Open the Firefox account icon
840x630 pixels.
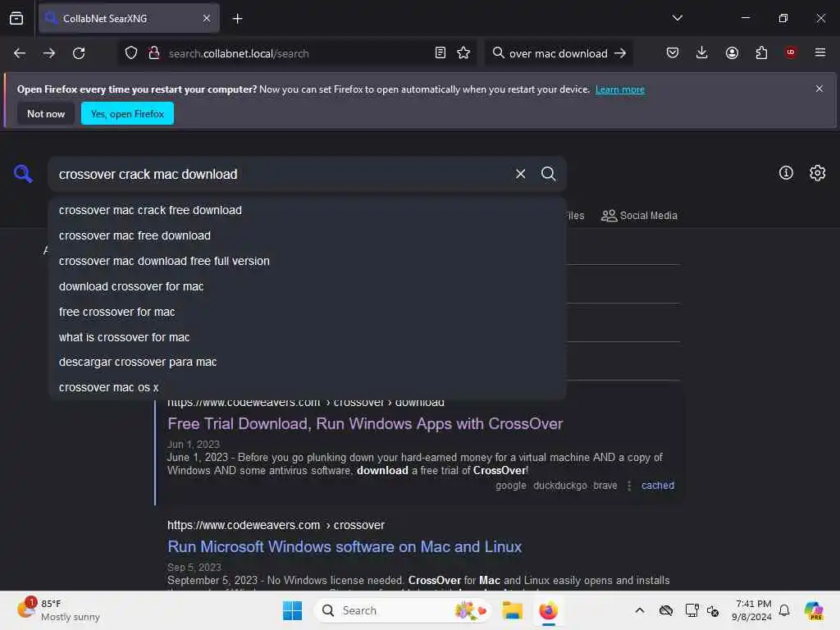click(732, 52)
